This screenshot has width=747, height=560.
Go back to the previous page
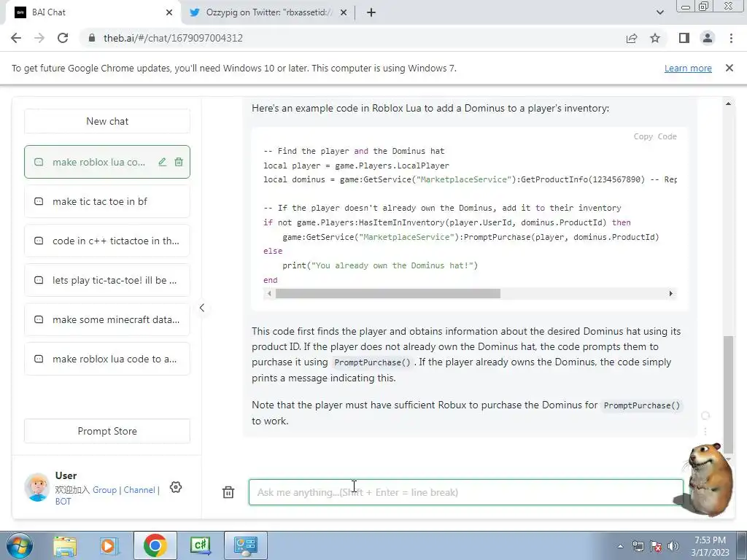(x=16, y=38)
